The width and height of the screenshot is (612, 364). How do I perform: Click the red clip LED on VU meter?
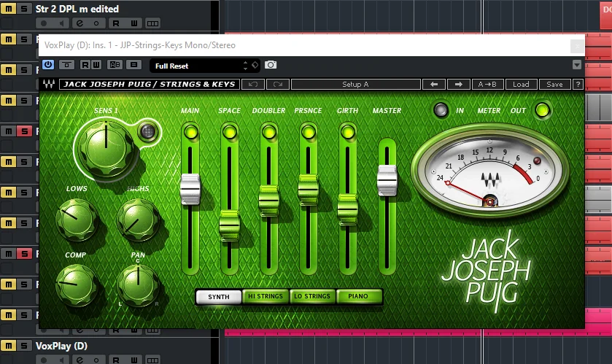537,160
